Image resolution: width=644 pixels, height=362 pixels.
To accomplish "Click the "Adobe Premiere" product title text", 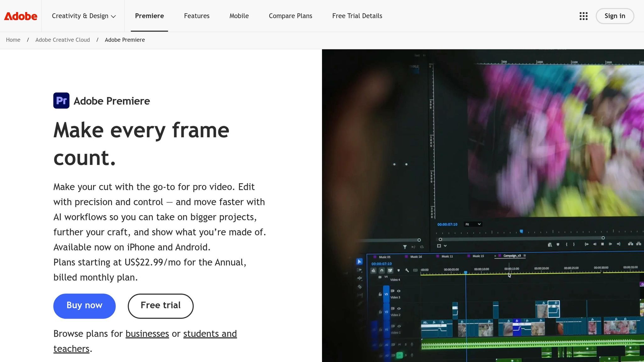I will [112, 101].
